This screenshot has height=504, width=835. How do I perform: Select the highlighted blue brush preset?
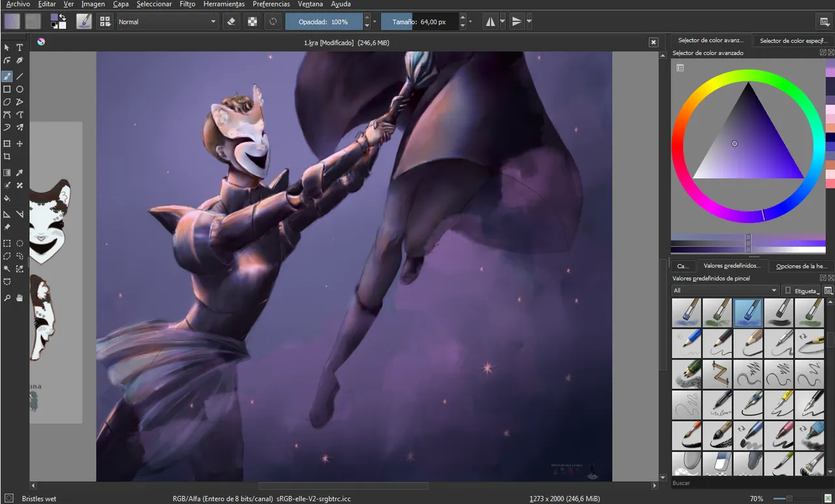[748, 313]
